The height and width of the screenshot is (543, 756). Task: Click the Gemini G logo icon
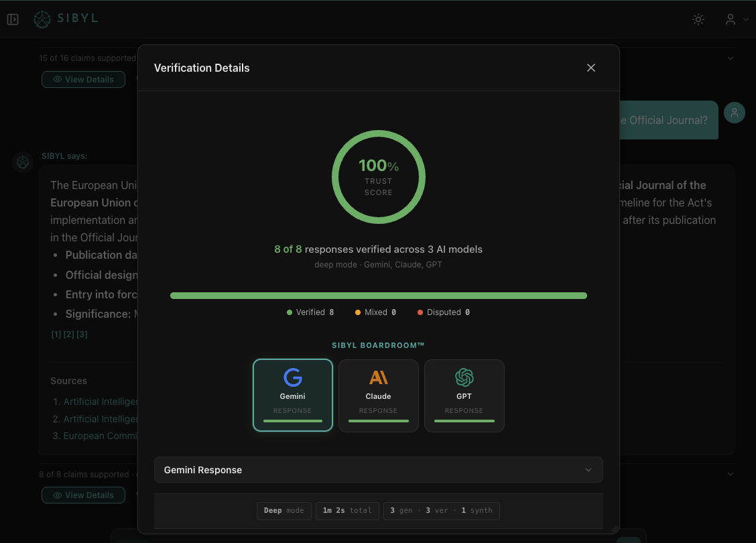coord(293,377)
